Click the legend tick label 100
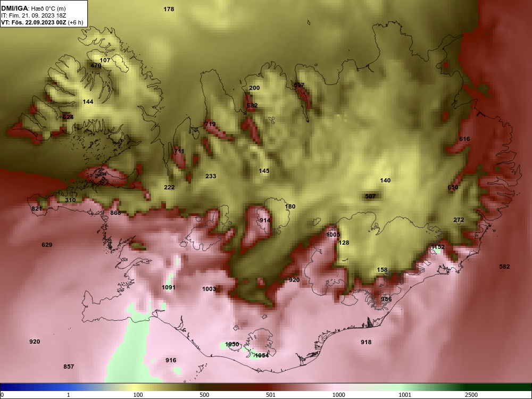The width and height of the screenshot is (532, 399). [138, 395]
